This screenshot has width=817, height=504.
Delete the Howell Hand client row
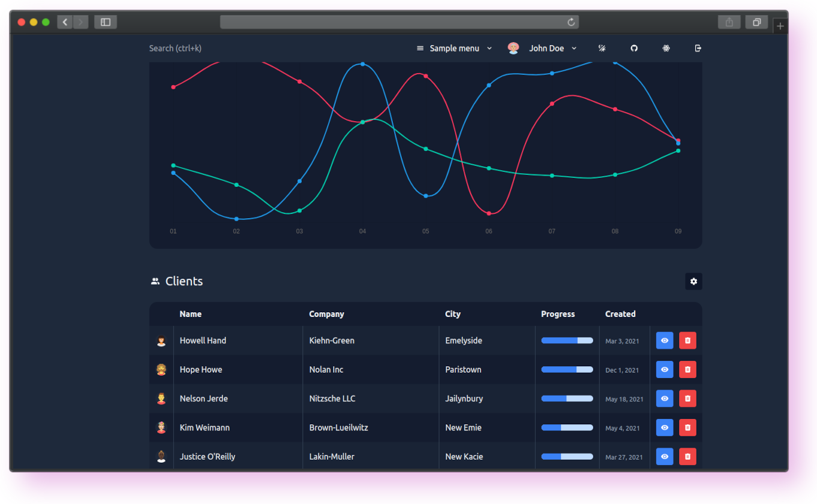[x=687, y=340]
